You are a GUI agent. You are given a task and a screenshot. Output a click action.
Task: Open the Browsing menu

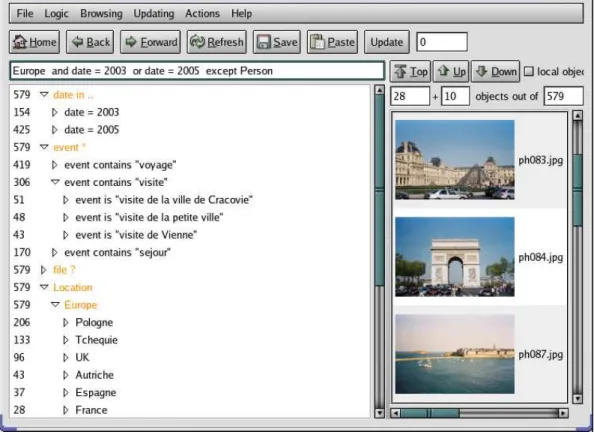pyautogui.click(x=101, y=14)
